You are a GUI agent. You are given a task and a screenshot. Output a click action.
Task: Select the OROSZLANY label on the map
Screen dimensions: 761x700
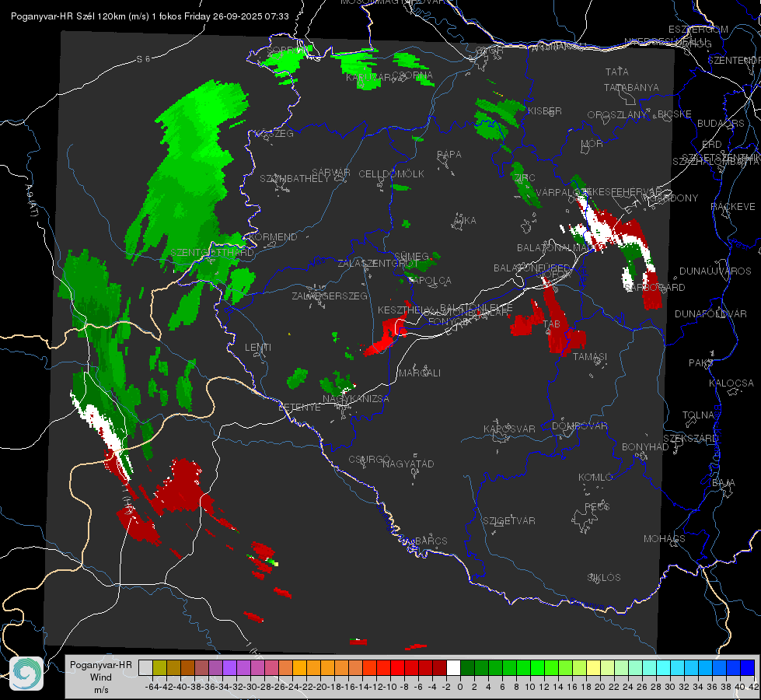(617, 115)
